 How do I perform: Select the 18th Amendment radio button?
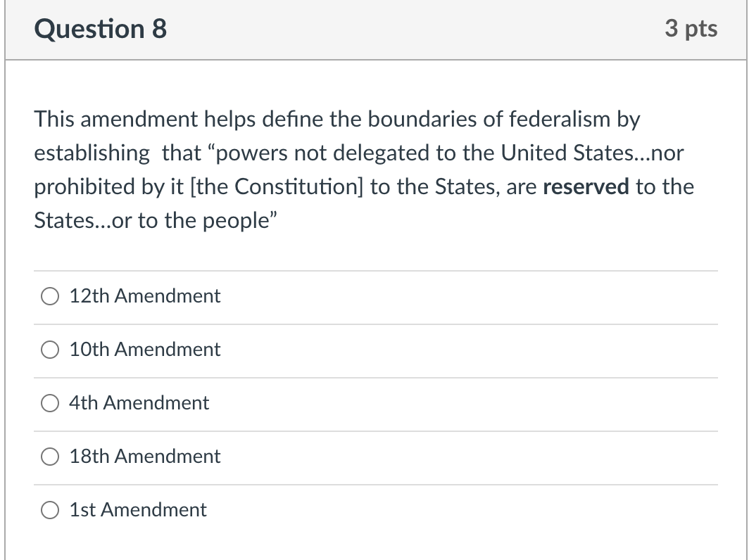[49, 457]
